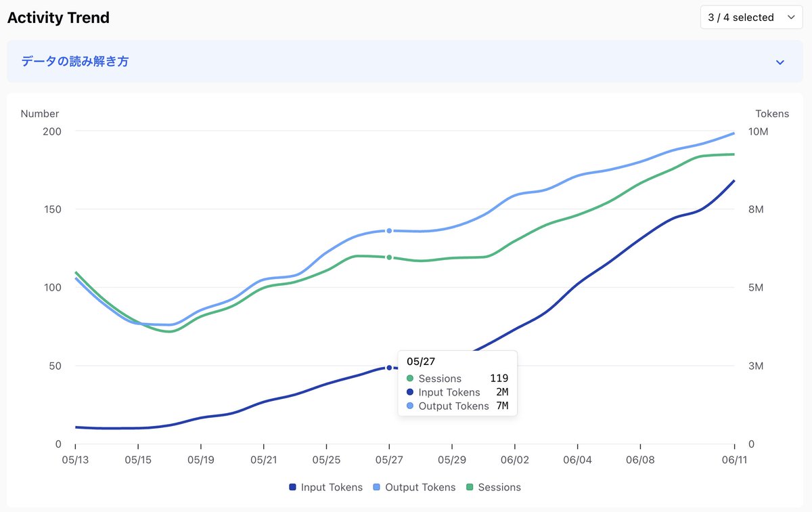Image resolution: width=812 pixels, height=512 pixels.
Task: Toggle Sessions series in legend
Action: click(x=494, y=487)
